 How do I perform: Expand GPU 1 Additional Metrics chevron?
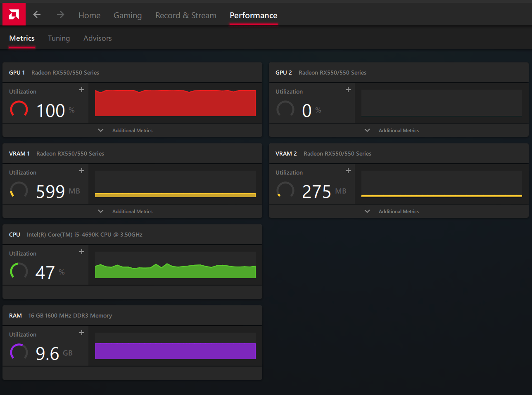[x=101, y=130]
